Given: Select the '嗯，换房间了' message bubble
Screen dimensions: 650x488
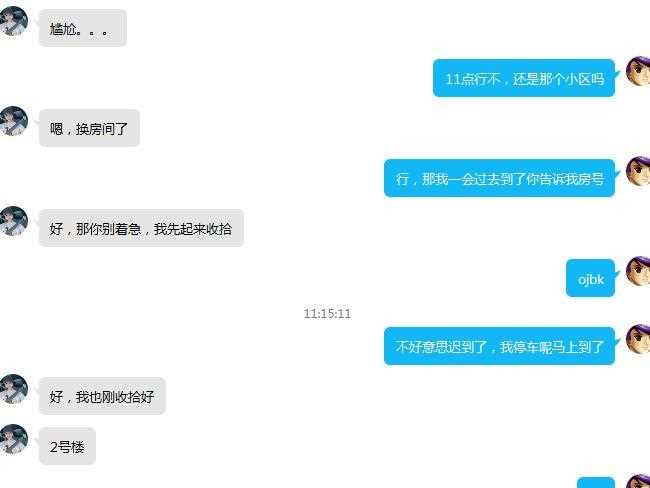Looking at the screenshot, I should [89, 128].
